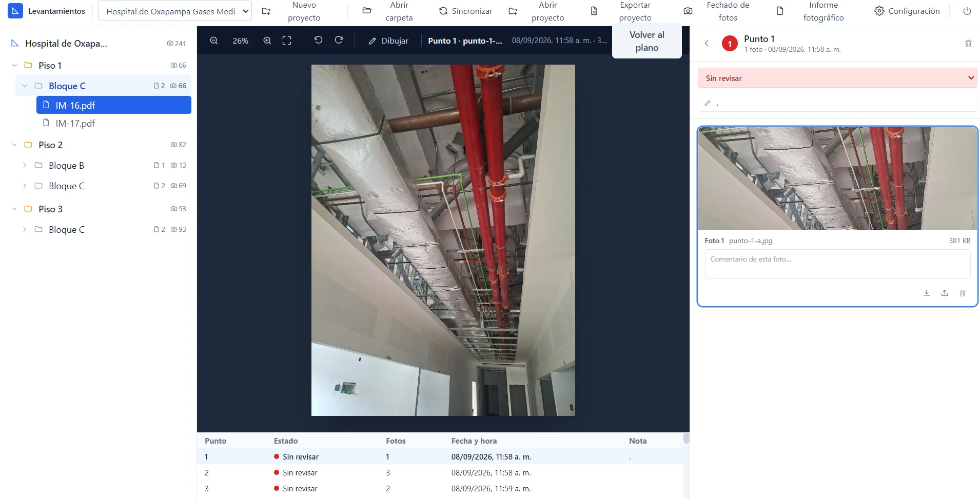Expand Bloque C under Piso 3
Viewport: 980px width, 499px height.
tap(25, 229)
